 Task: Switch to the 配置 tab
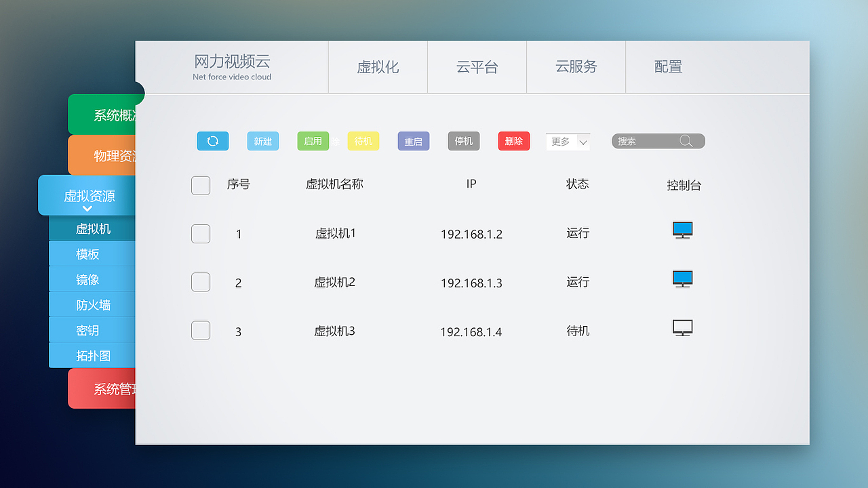tap(668, 66)
